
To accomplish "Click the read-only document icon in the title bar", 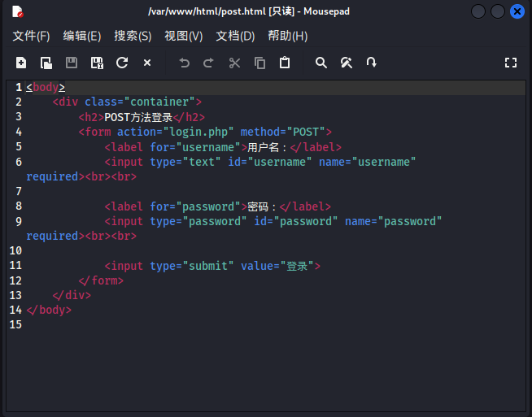I will tap(17, 11).
